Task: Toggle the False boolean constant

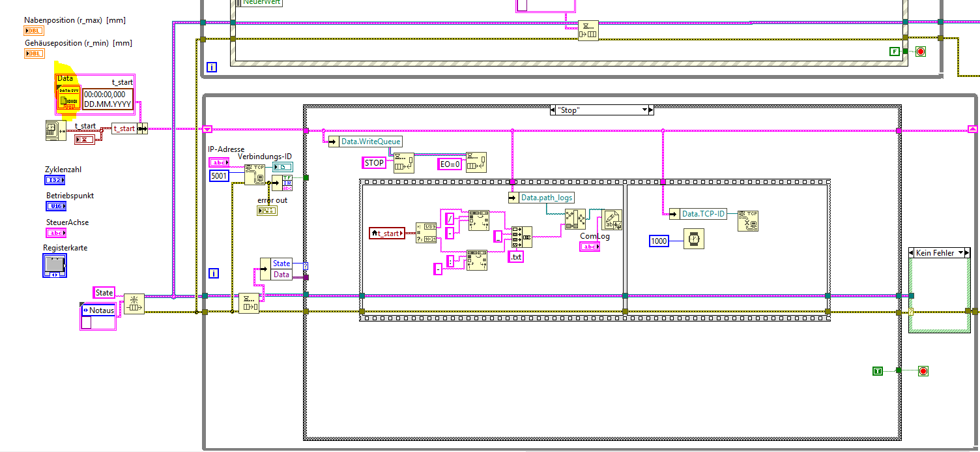Action: click(x=895, y=51)
